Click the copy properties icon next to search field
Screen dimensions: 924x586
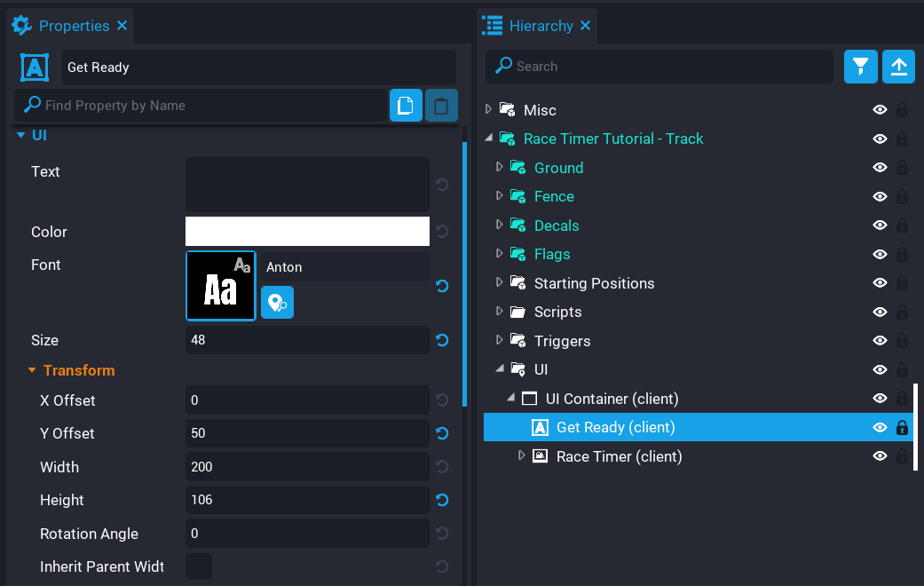click(406, 105)
